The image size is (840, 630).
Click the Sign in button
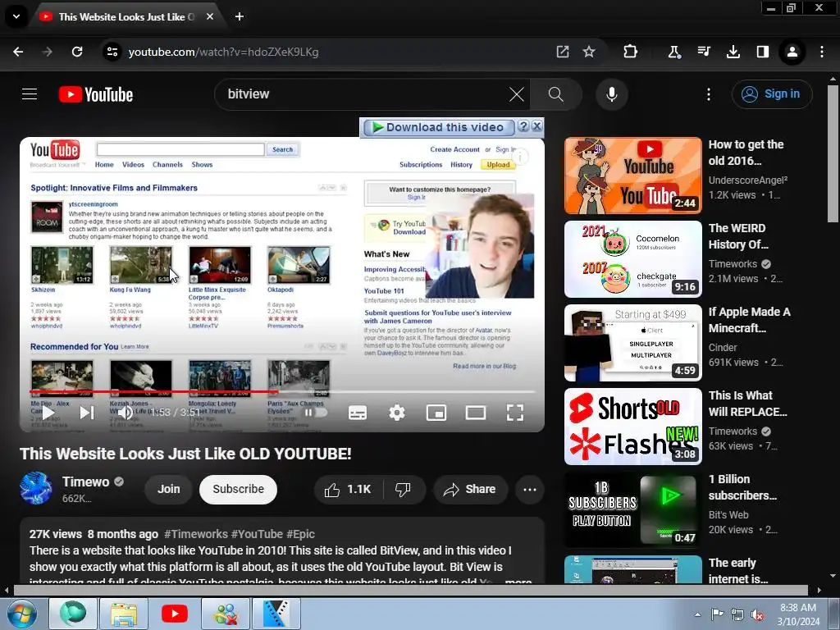point(772,94)
